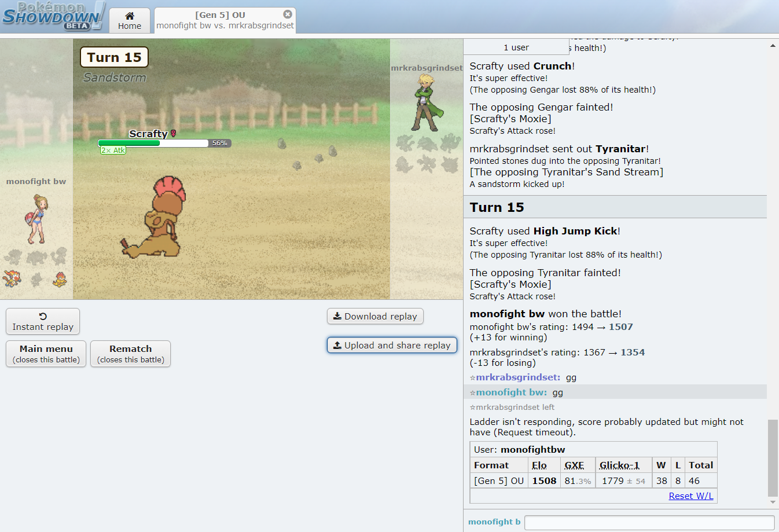Image resolution: width=779 pixels, height=532 pixels.
Task: Click mrkrabsgrindset's username in chat
Action: click(518, 377)
